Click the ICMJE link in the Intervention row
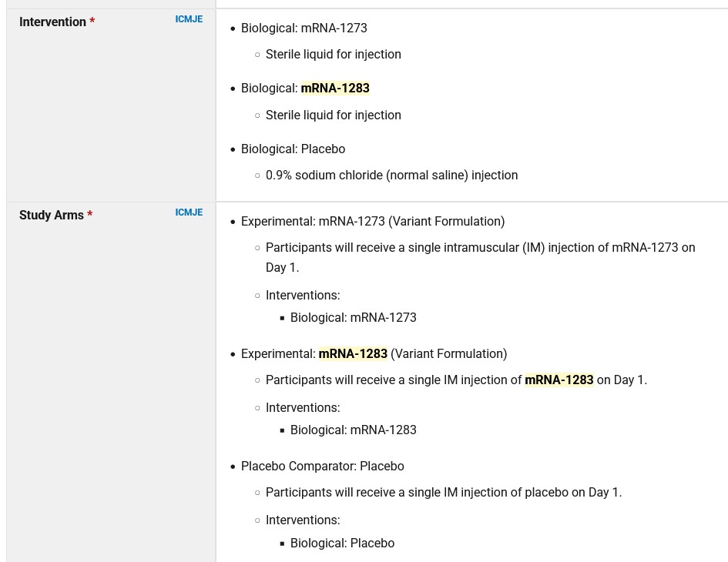This screenshot has width=728, height=562. coord(189,19)
